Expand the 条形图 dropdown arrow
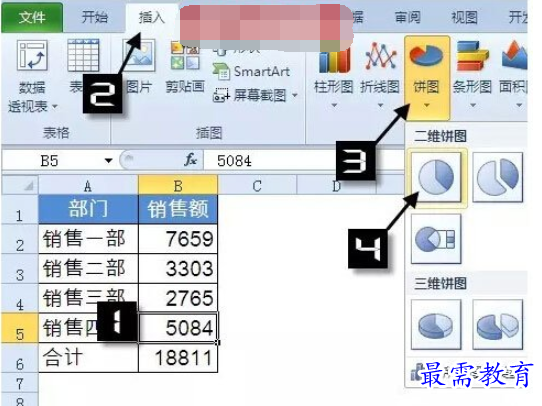Image resolution: width=542 pixels, height=406 pixels. click(x=473, y=105)
